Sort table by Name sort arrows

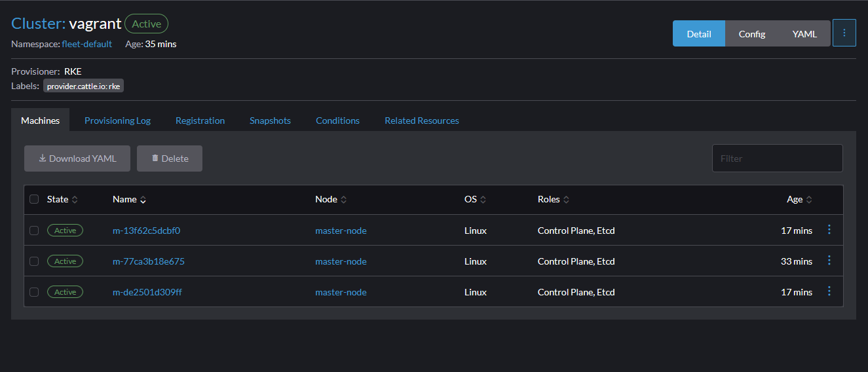(x=143, y=200)
